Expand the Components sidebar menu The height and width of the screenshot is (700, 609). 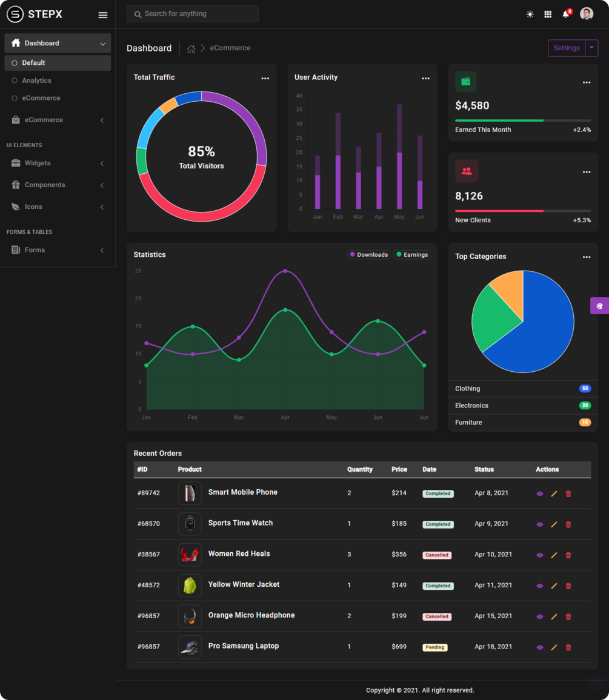(58, 185)
